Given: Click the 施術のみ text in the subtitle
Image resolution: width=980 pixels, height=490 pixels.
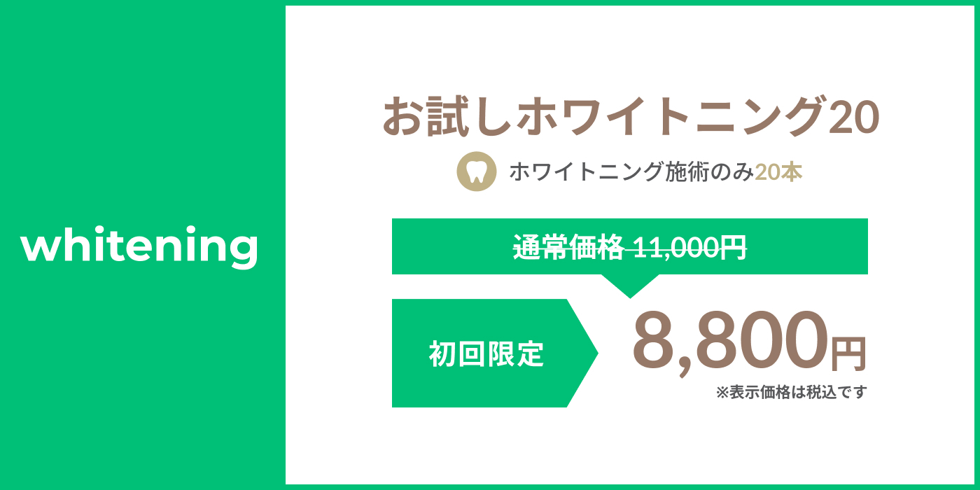Looking at the screenshot, I should 709,171.
